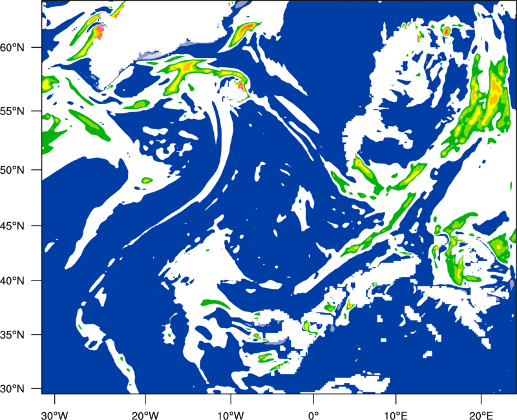The width and height of the screenshot is (517, 420).
Task: Click the 30°W longitude label
Action: 54,415
